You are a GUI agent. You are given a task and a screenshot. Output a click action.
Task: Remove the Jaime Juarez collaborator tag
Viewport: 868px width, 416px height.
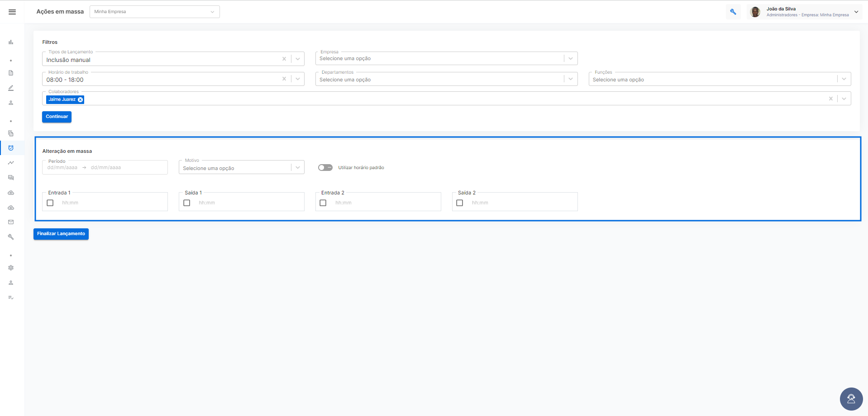click(x=81, y=99)
